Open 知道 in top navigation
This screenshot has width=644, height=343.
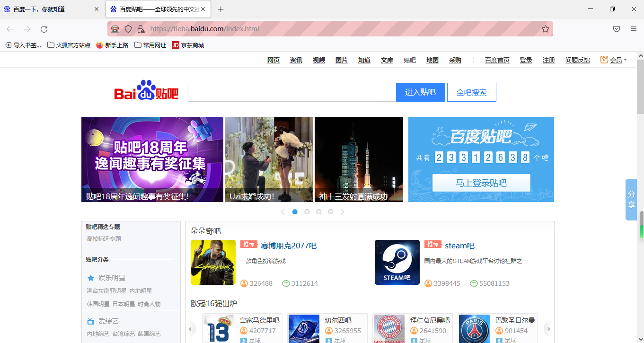(x=364, y=60)
